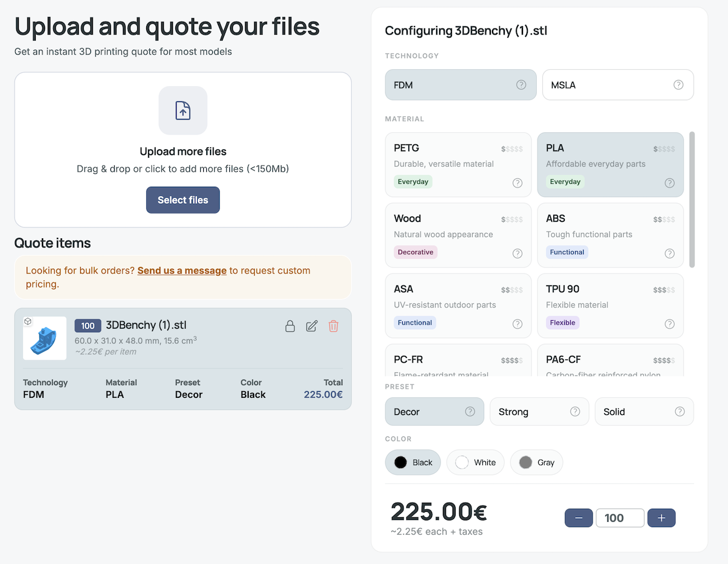
Task: Click the lock icon on 3DBenchy item
Action: [290, 326]
